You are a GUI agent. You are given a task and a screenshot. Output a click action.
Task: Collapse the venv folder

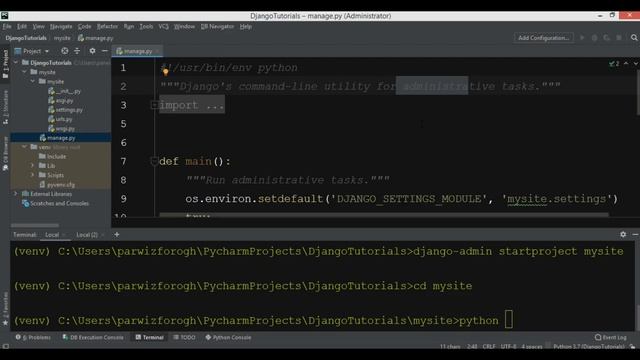pos(24,147)
